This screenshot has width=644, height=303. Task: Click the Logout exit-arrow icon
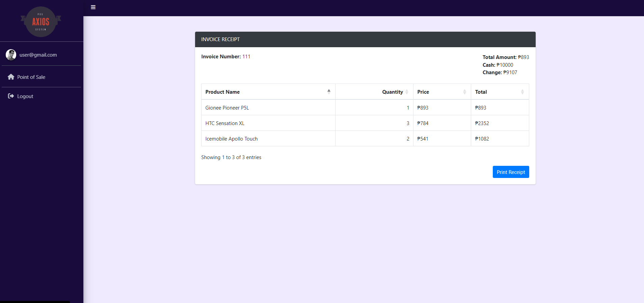point(11,96)
